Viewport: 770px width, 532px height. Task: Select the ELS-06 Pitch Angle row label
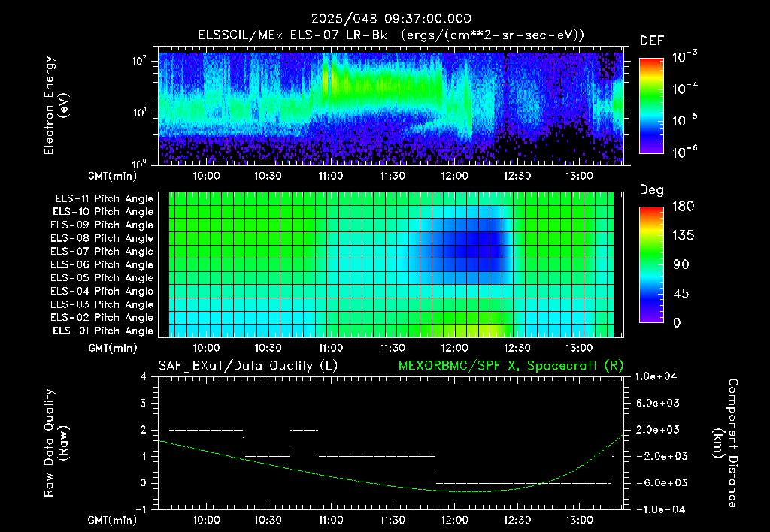pyautogui.click(x=102, y=264)
